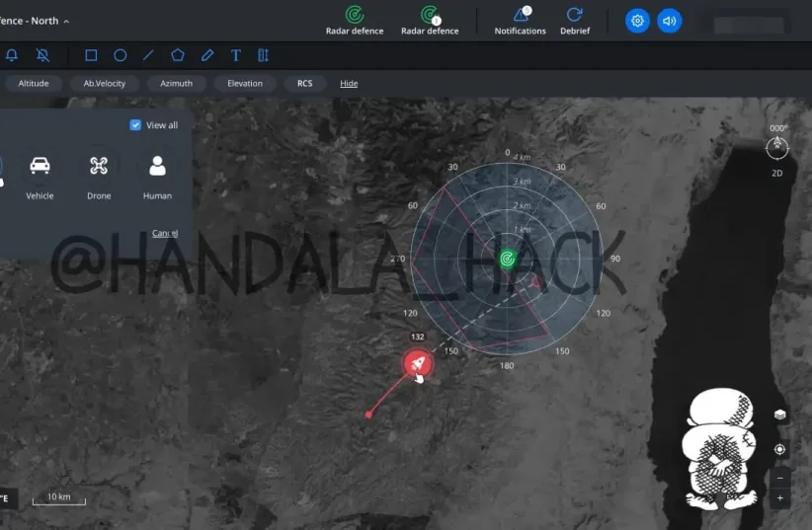The image size is (812, 530).
Task: Switch the 2D map view mode
Action: tap(777, 173)
